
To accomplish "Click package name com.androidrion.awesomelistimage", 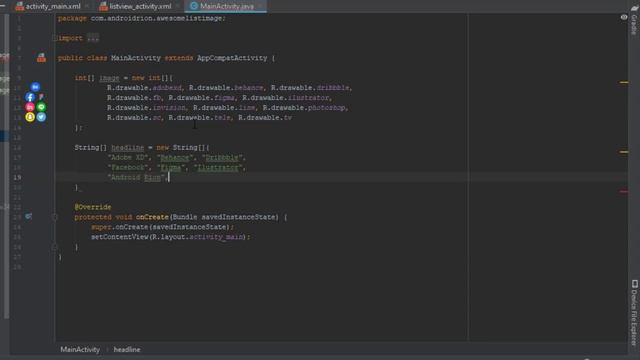I will (156, 18).
